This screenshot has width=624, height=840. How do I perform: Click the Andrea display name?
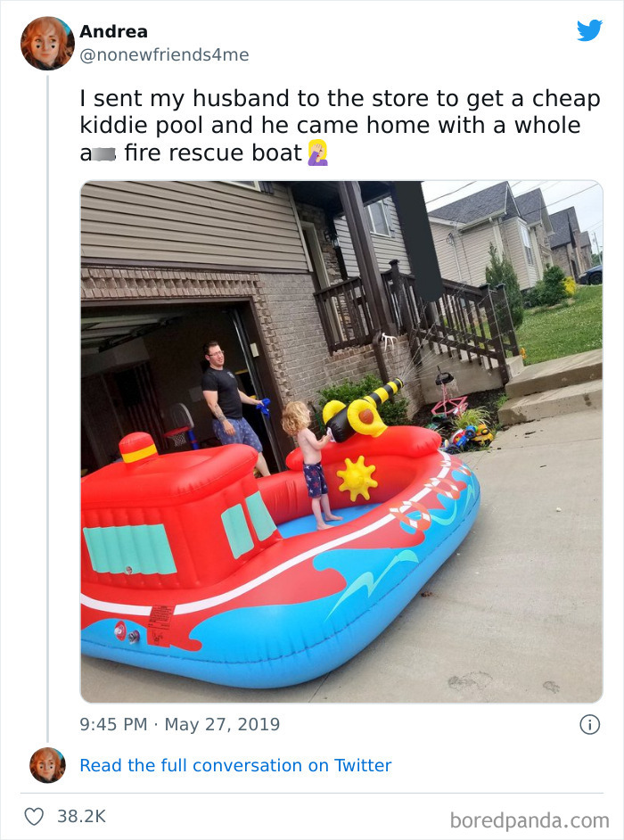[113, 31]
